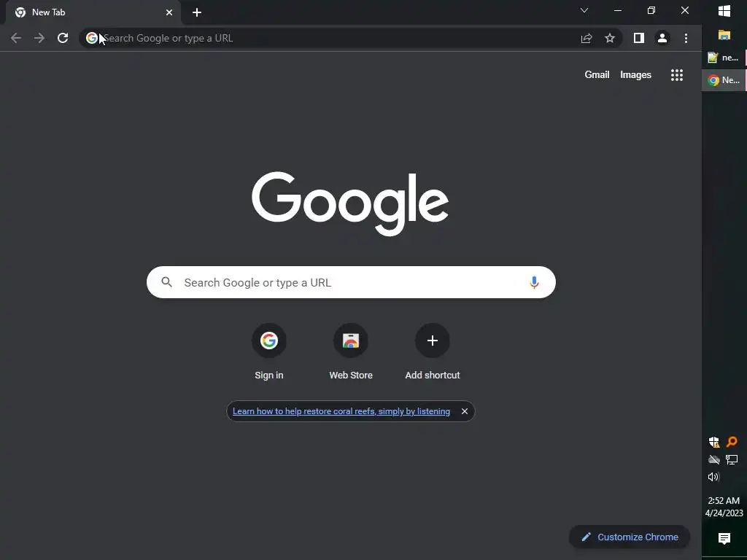
Task: Open the Sign in shortcut
Action: coord(269,352)
